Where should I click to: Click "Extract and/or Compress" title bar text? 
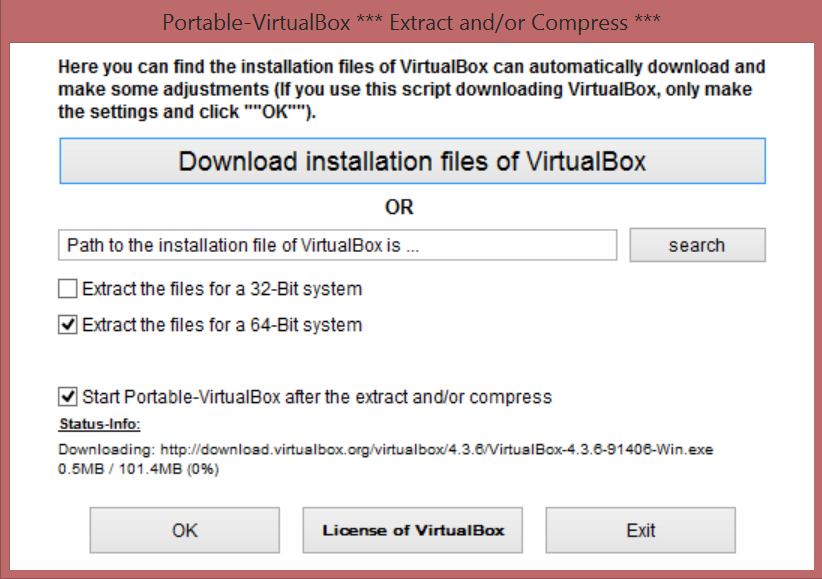click(x=515, y=20)
